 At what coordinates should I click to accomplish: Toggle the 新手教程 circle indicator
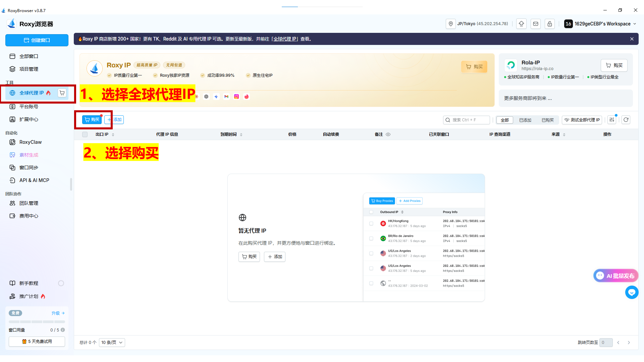[x=61, y=283]
